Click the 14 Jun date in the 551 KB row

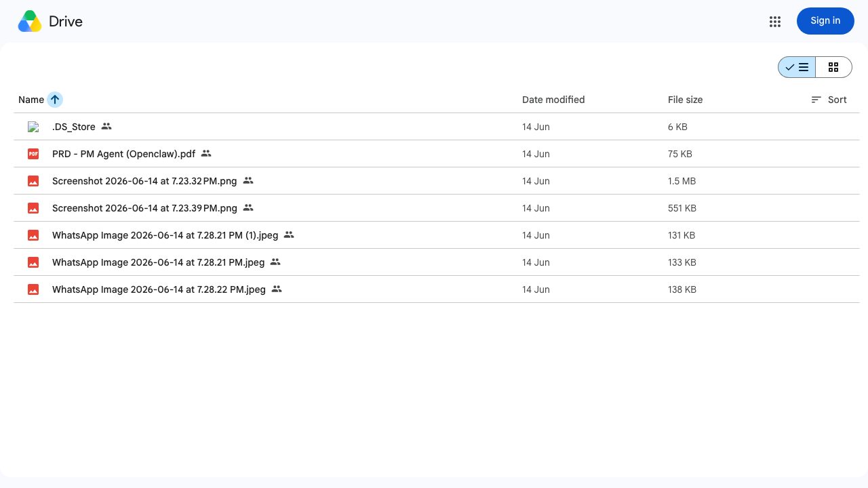pyautogui.click(x=536, y=208)
